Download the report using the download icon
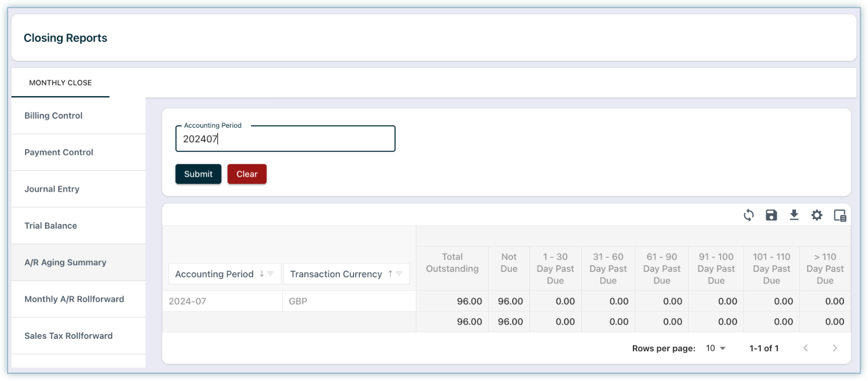Image resolution: width=868 pixels, height=381 pixels. coord(794,215)
